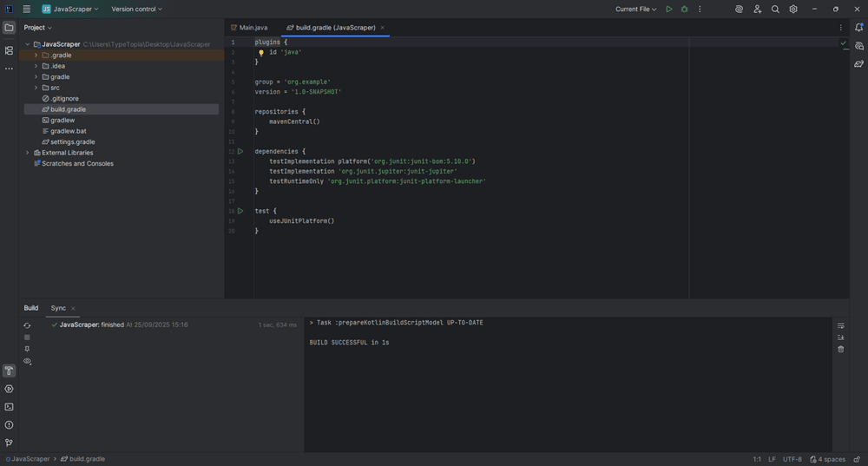The image size is (868, 466).
Task: Click the run gutter icon beside dependencies
Action: pos(240,151)
